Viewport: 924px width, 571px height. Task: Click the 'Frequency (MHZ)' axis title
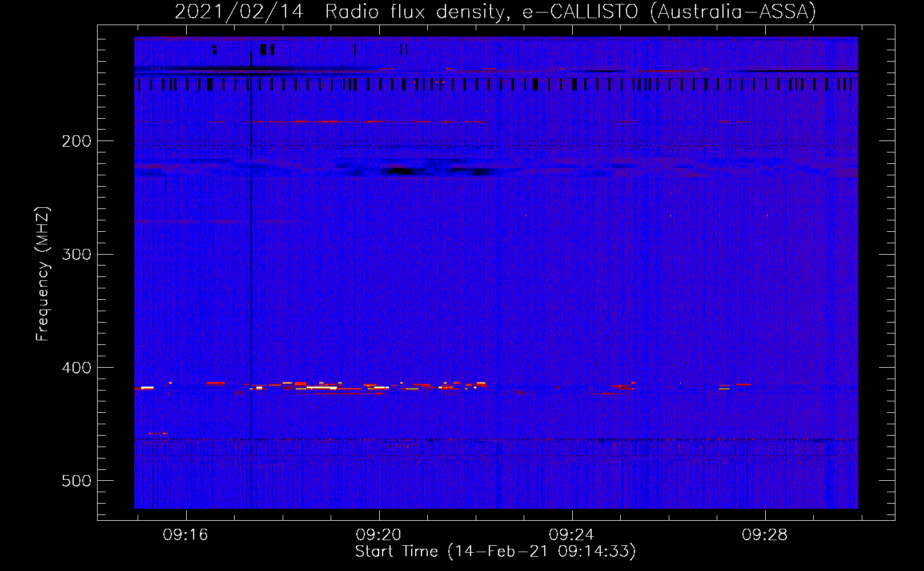click(43, 274)
